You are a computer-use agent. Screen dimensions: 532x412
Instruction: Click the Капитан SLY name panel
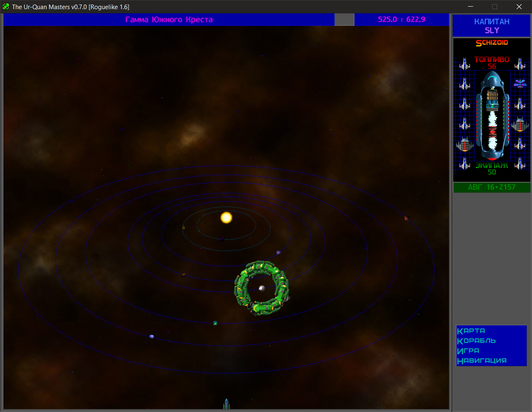click(492, 26)
